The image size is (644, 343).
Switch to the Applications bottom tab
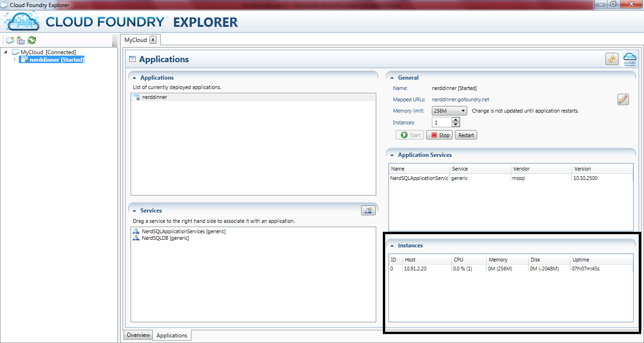point(172,335)
